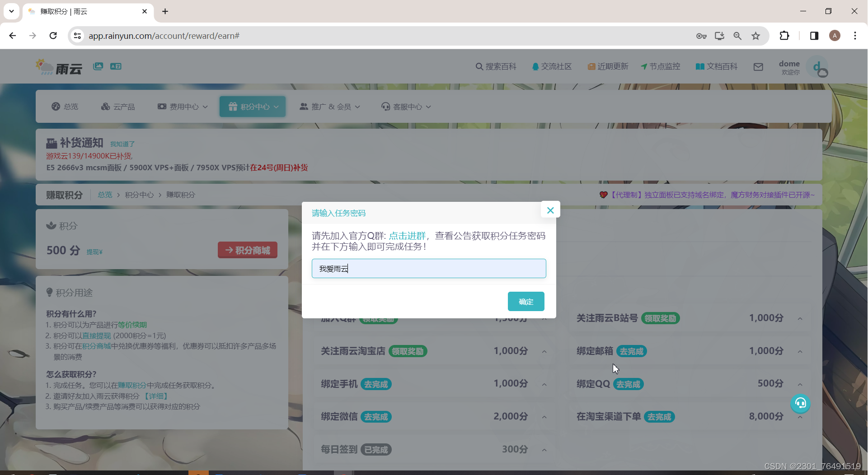Open the password manager key icon
868x475 pixels.
tap(701, 36)
